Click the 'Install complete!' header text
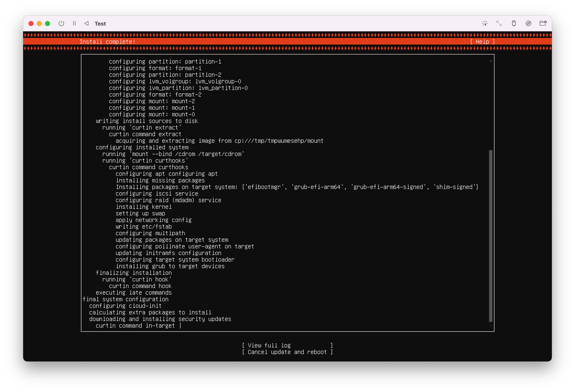This screenshot has width=575, height=392. pos(107,42)
